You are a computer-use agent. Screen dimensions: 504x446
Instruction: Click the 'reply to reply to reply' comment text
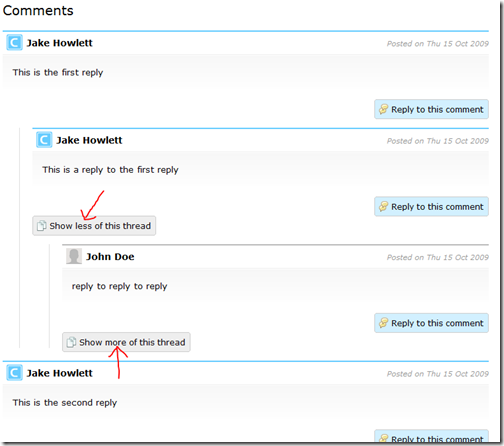[119, 286]
